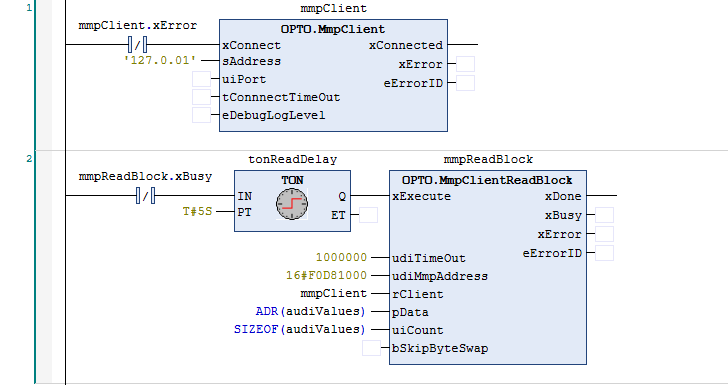Select the TON block title
Image resolution: width=728 pixels, height=387 pixels.
click(292, 180)
